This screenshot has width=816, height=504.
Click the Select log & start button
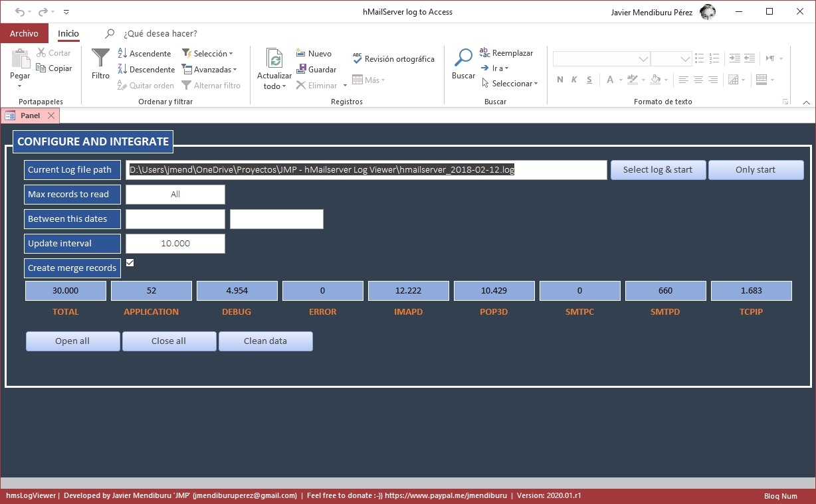[x=658, y=170]
